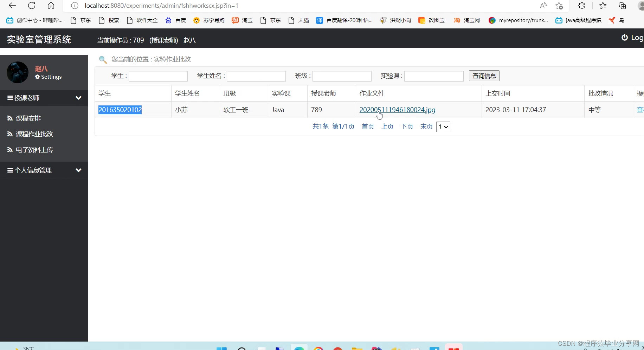Go to browser home icon
This screenshot has height=350, width=644.
[x=51, y=6]
